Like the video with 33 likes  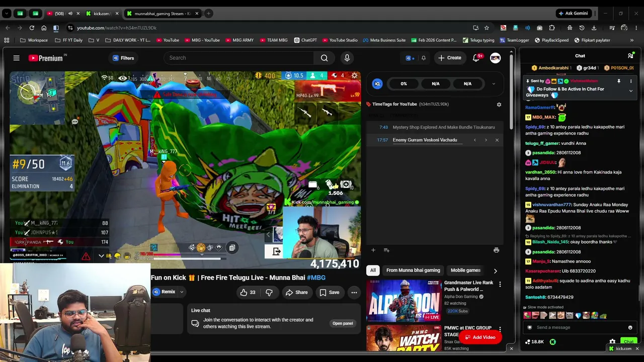pos(248,292)
